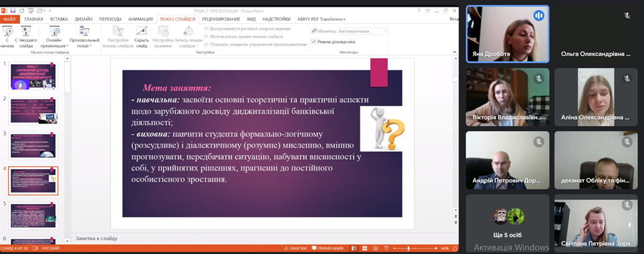This screenshot has width=644, height=254.
Task: Switch to ПЕРЕХОДЫ ribbon tab
Action: [x=110, y=19]
